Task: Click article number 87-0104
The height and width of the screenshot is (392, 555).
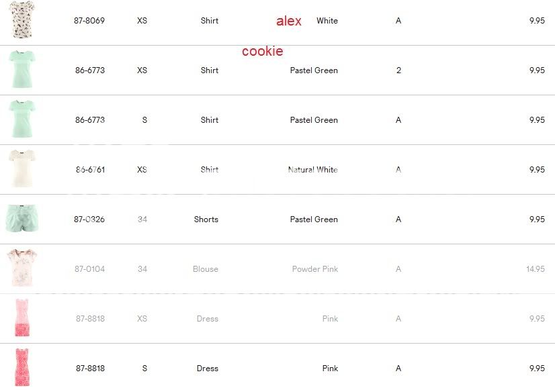Action: tap(89, 269)
